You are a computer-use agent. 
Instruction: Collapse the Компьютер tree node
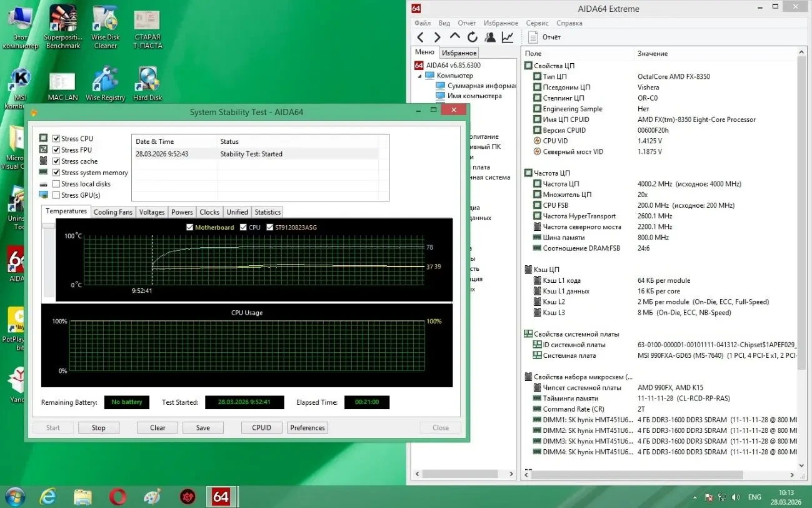coord(420,75)
